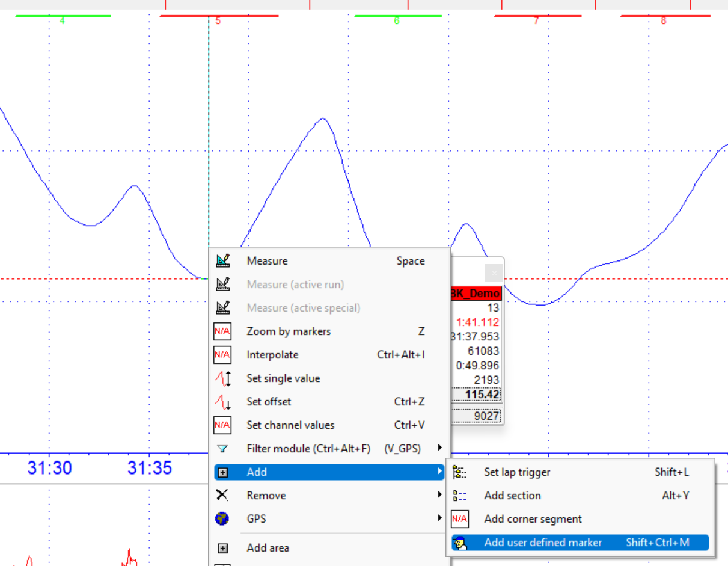Viewport: 728px width, 566px height.
Task: Click the Remove X icon
Action: pyautogui.click(x=222, y=496)
